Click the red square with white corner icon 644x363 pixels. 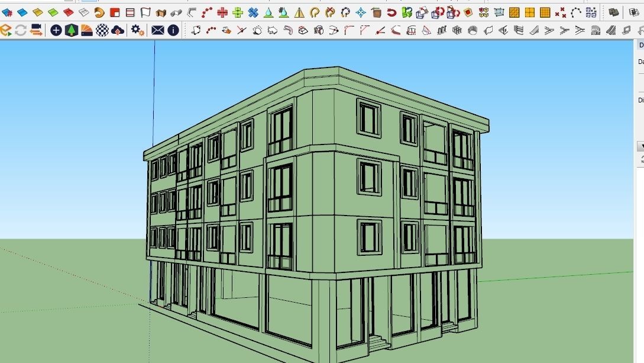tap(115, 13)
